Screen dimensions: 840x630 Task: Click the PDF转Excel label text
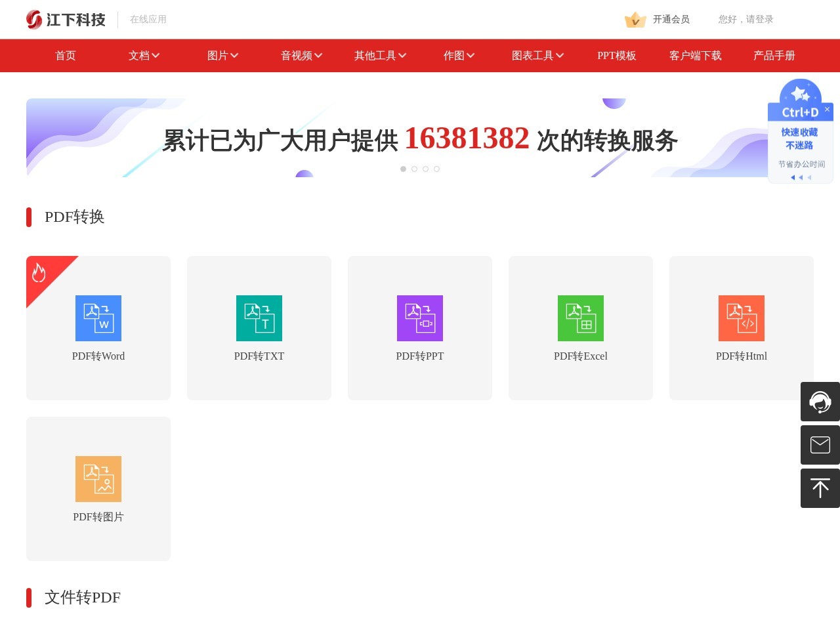(581, 356)
